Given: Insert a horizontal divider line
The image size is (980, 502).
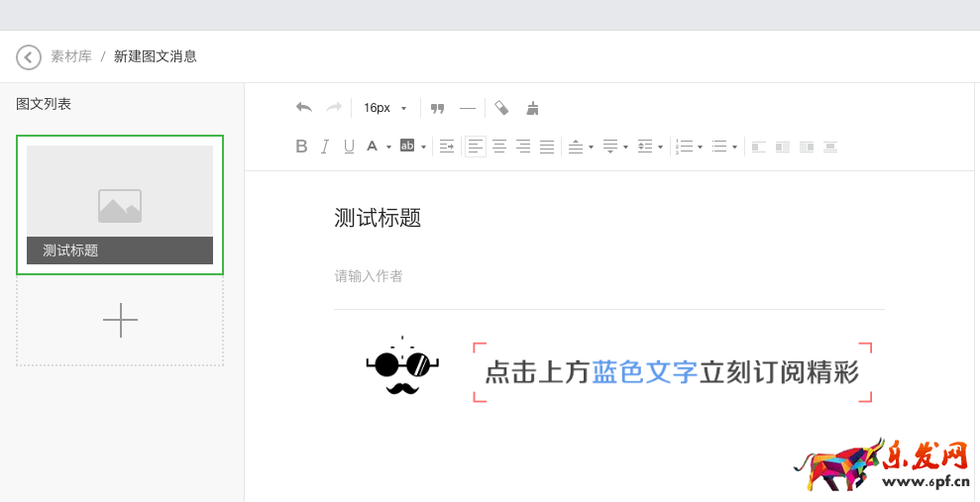Looking at the screenshot, I should click(468, 108).
